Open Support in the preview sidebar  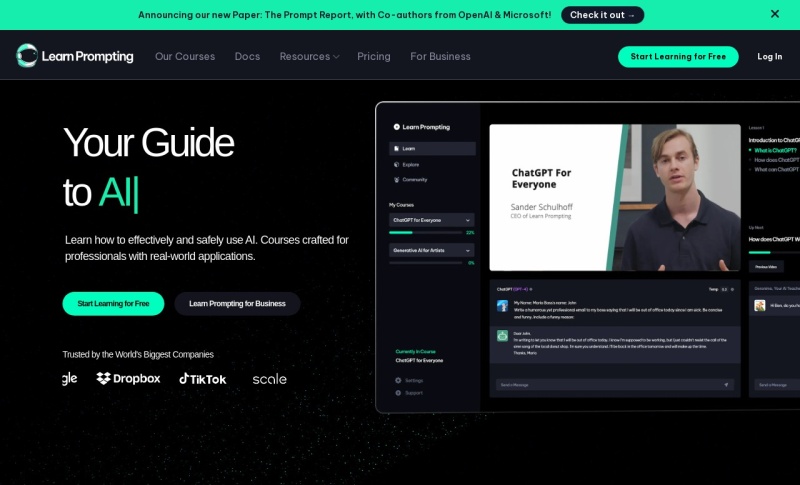[409, 393]
